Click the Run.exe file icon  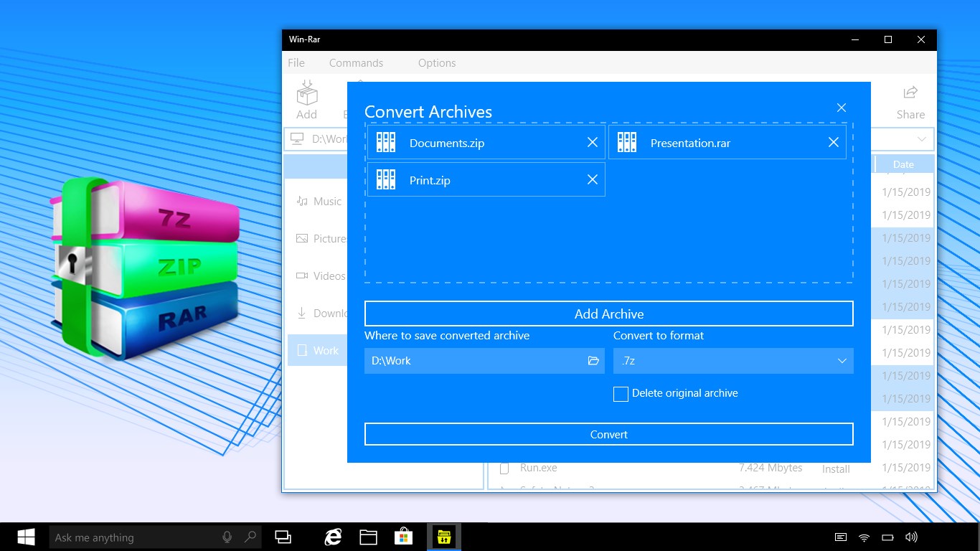504,468
